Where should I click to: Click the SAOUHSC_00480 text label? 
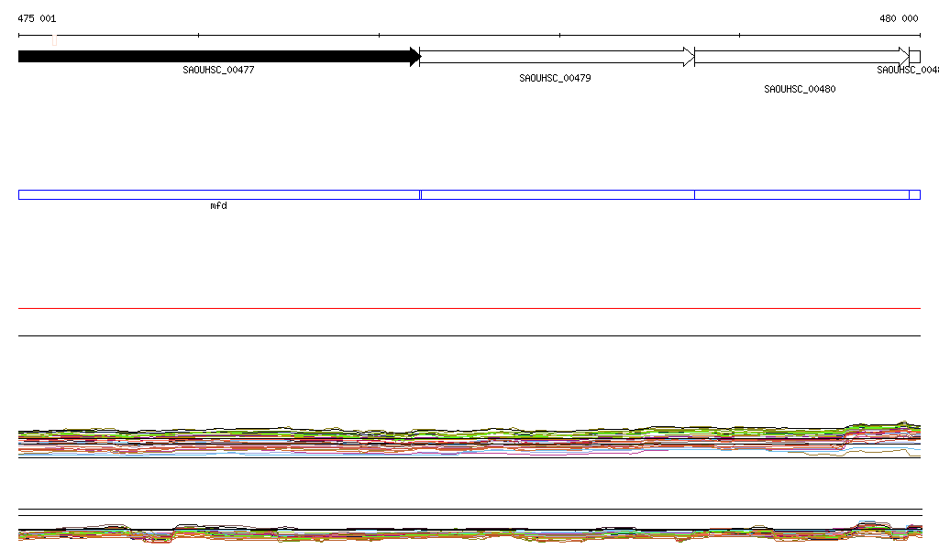point(800,90)
